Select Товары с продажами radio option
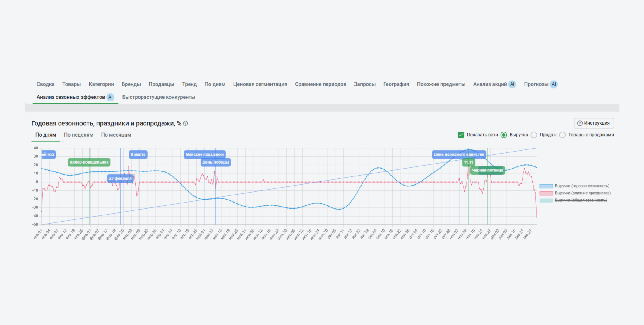This screenshot has height=325, width=644. click(562, 135)
